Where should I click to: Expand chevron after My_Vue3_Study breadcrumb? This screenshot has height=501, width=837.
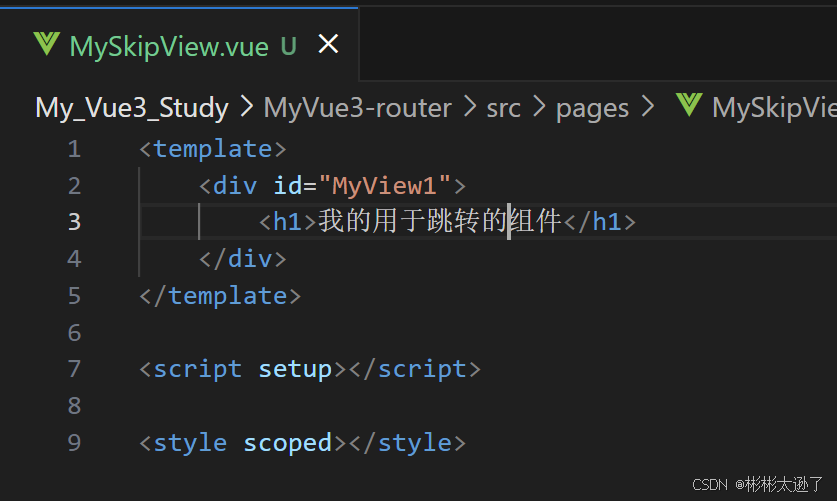[x=246, y=107]
